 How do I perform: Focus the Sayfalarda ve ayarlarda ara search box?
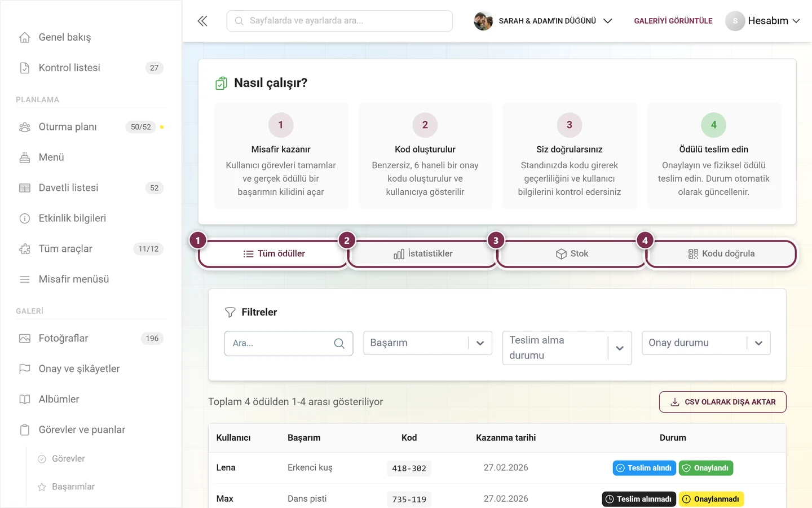(x=339, y=21)
